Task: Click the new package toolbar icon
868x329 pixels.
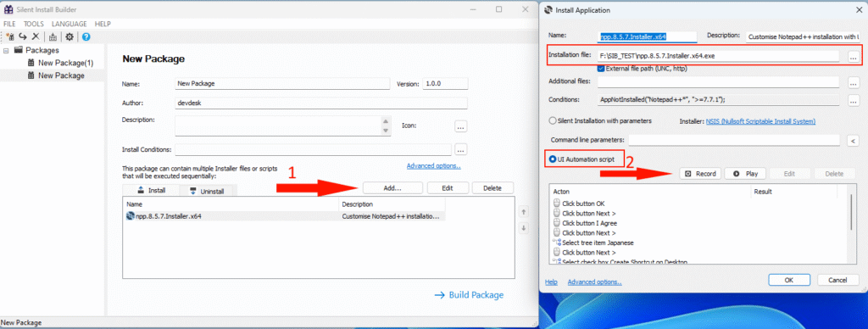Action: (10, 36)
